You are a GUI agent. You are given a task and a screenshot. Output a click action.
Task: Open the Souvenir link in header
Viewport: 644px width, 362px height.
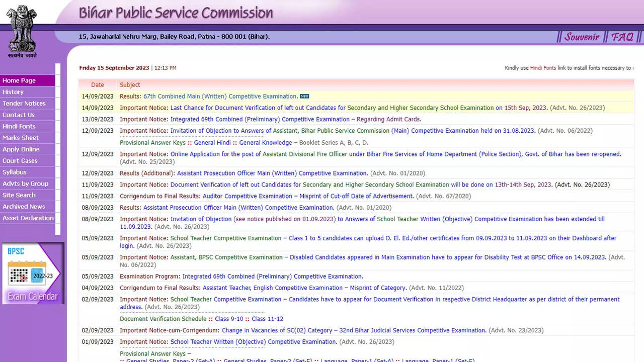click(x=582, y=37)
